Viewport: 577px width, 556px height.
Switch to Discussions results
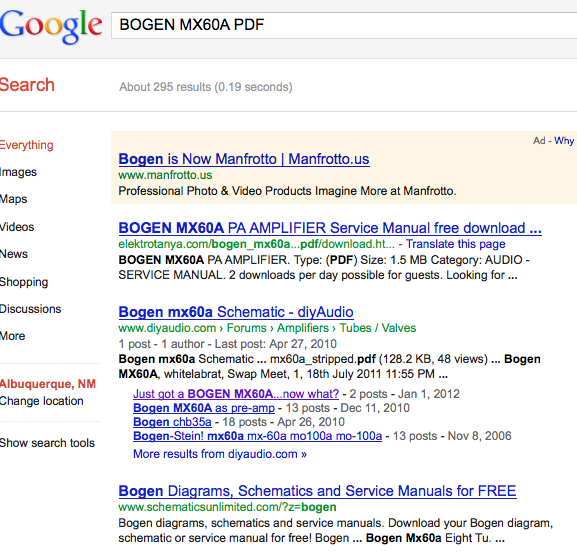point(31,309)
